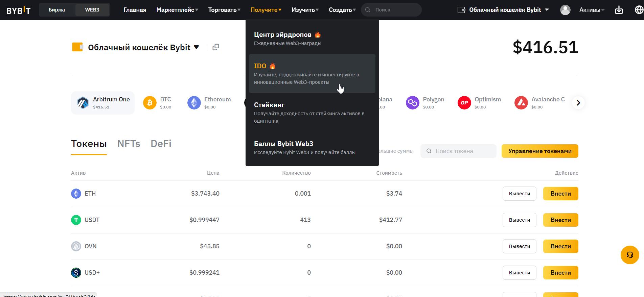
Task: Switch to Биржа mode
Action: [x=57, y=10]
